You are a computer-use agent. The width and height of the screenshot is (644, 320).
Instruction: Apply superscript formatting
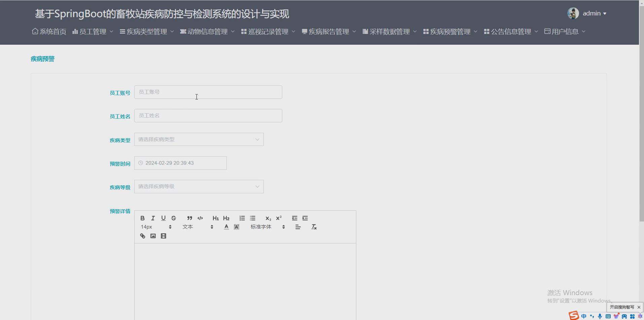[x=279, y=218]
